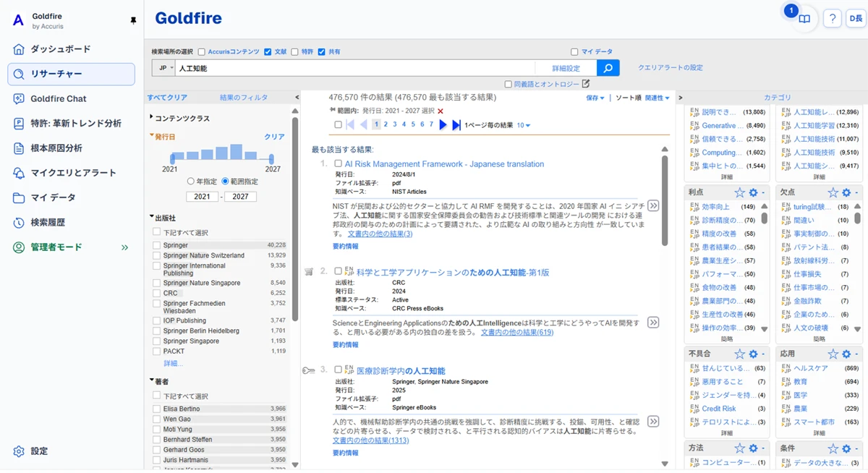Click the star icon in 応用 panel
Screen dimensions: 868x473
point(833,354)
